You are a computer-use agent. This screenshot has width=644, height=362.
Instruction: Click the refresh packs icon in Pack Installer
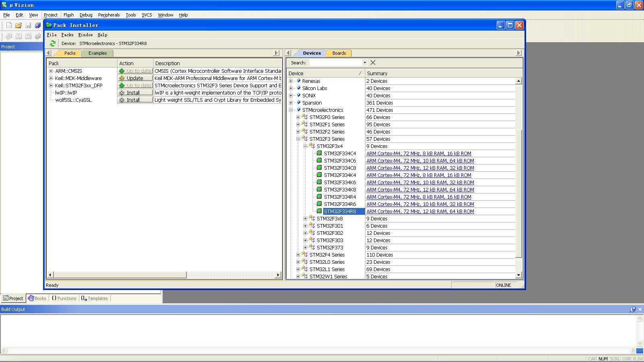[52, 43]
